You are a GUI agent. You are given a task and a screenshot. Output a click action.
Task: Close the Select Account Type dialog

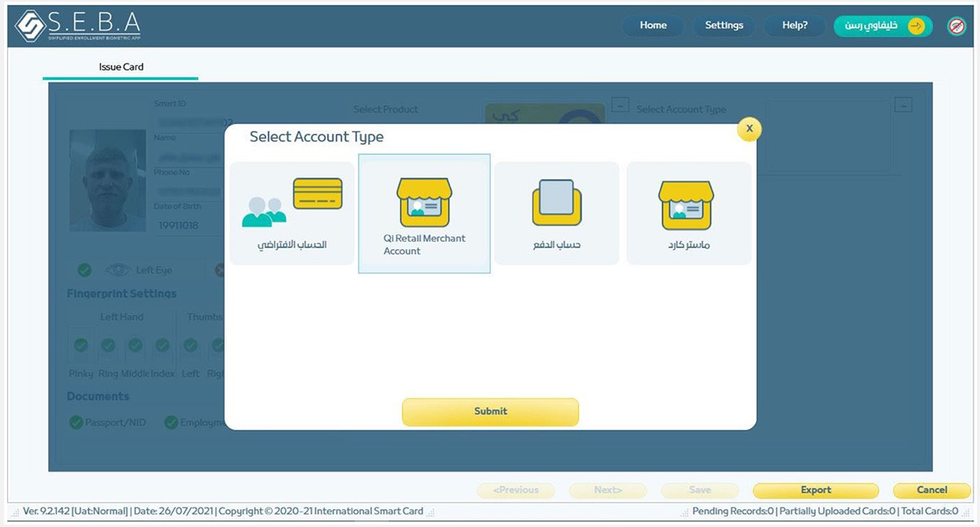[749, 129]
